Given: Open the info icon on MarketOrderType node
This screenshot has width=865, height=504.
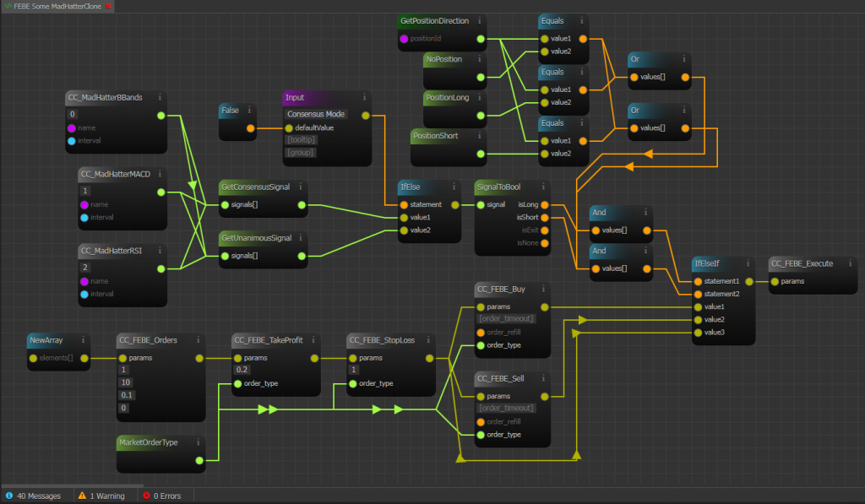Looking at the screenshot, I should tap(198, 442).
